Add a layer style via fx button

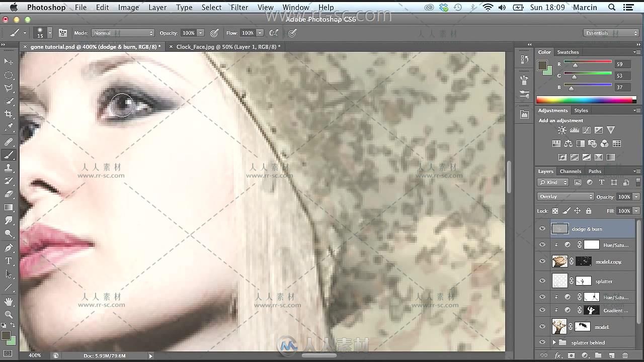tap(557, 355)
